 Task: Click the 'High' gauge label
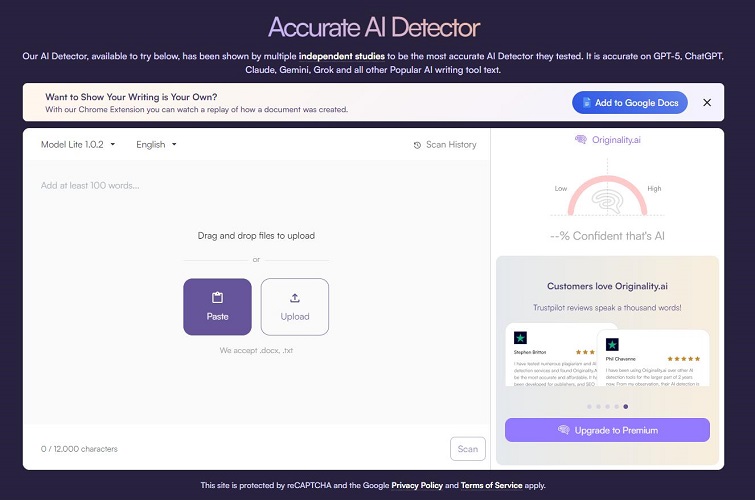(654, 188)
